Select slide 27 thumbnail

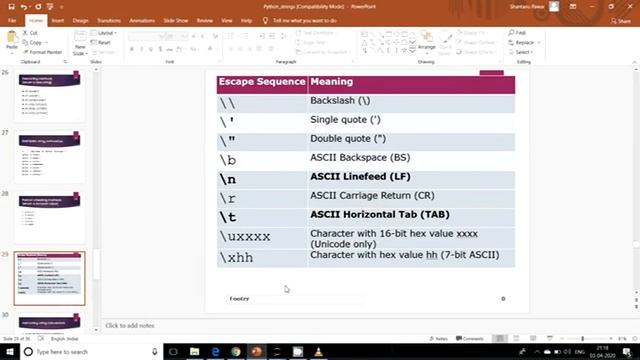click(x=49, y=157)
